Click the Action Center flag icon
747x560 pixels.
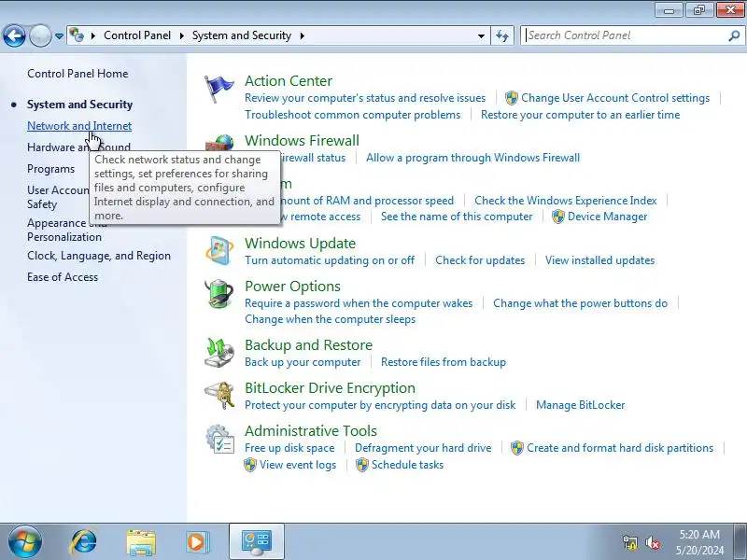click(x=218, y=89)
